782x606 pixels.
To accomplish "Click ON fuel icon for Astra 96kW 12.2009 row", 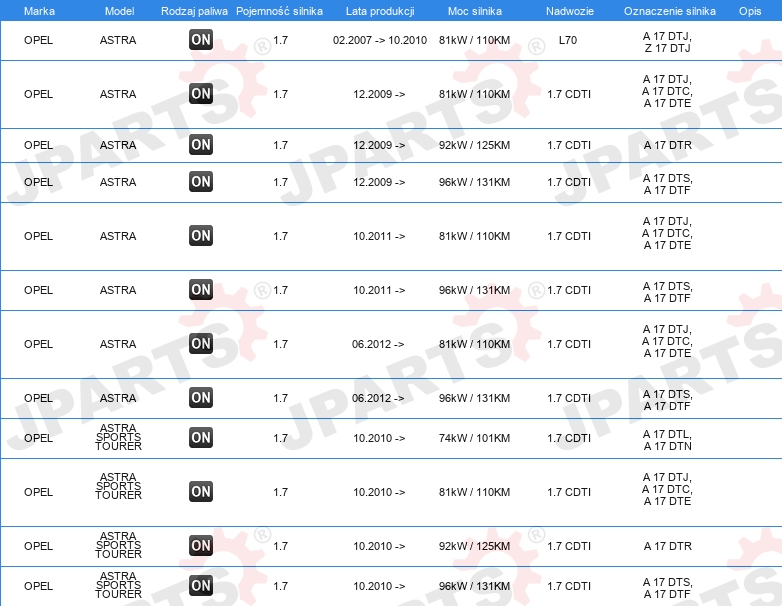I will [201, 182].
